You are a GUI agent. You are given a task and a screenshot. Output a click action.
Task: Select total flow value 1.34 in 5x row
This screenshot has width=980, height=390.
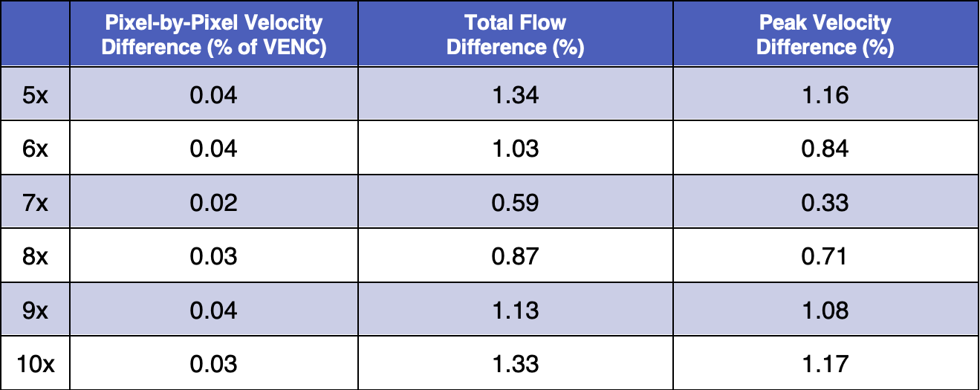point(516,94)
